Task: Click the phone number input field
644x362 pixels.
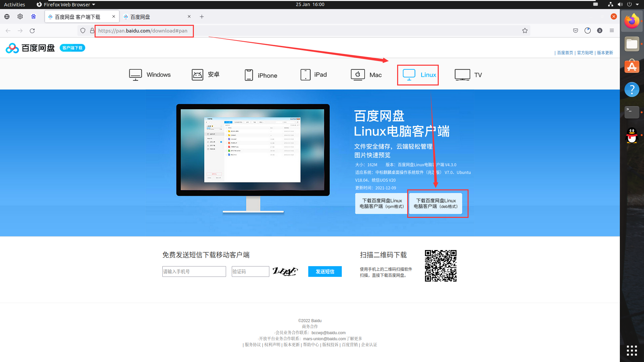Action: 194,271
